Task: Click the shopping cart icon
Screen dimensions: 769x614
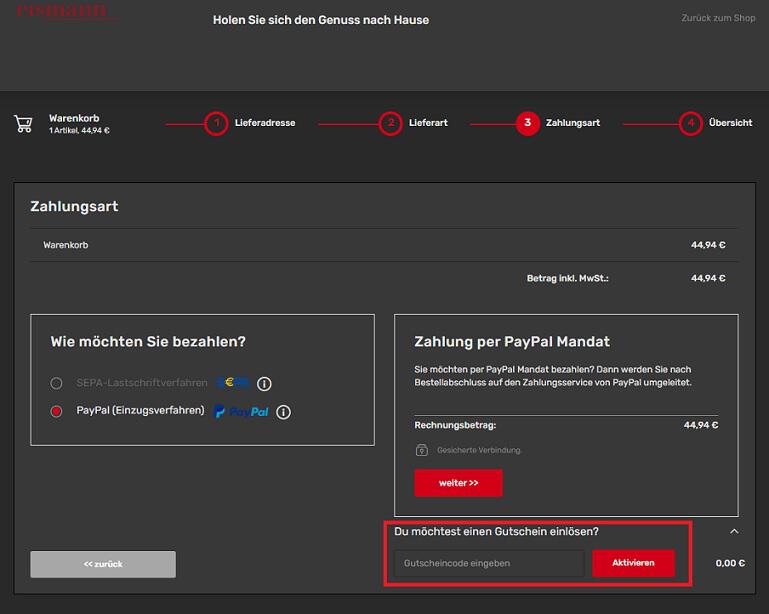Action: coord(23,124)
